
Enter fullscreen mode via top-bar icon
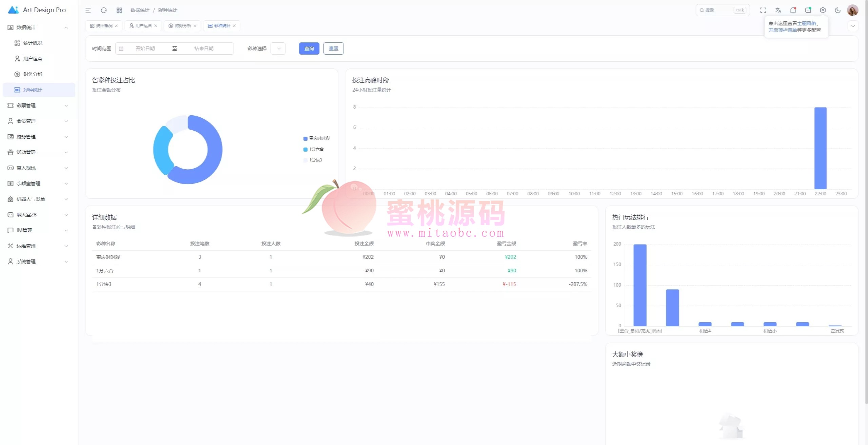click(763, 10)
